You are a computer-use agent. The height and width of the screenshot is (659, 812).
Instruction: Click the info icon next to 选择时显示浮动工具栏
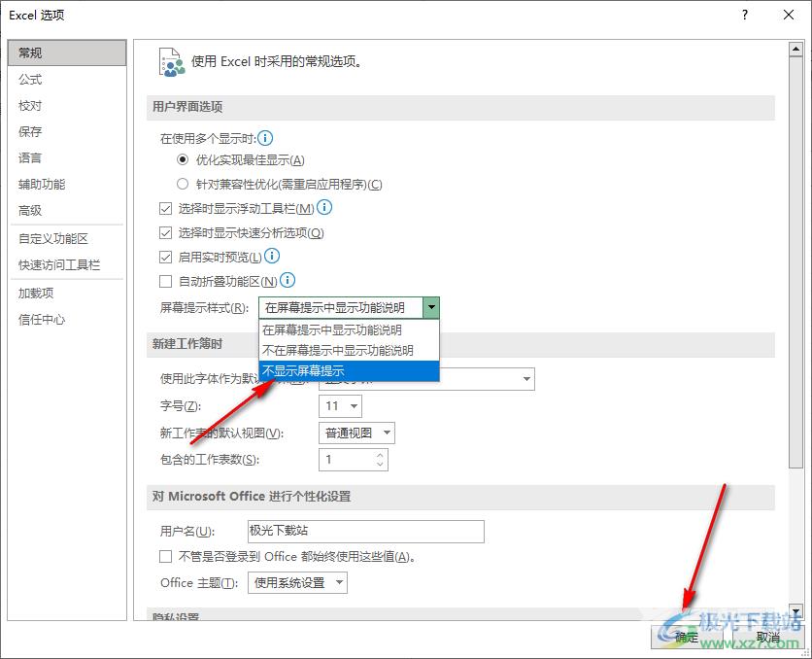[x=324, y=208]
